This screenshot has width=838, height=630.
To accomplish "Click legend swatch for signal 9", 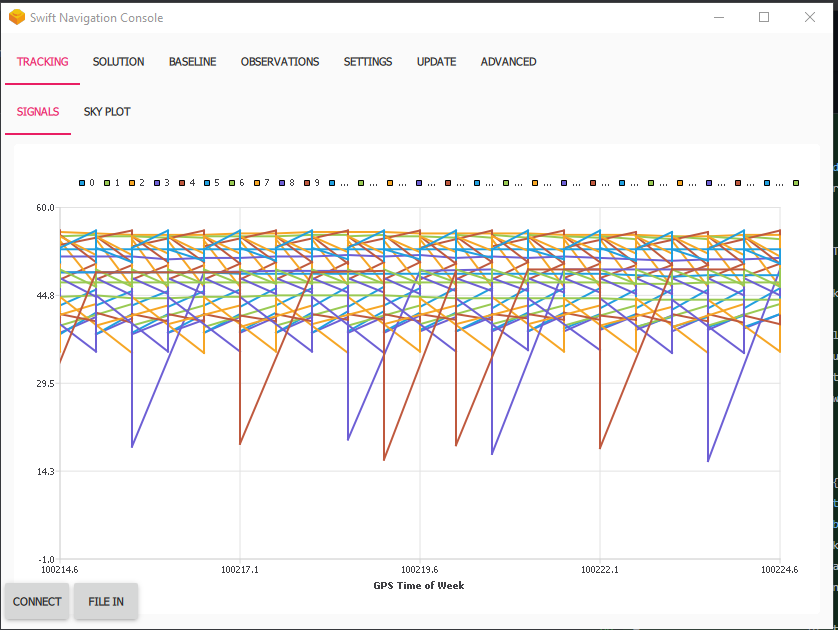I will coord(307,183).
